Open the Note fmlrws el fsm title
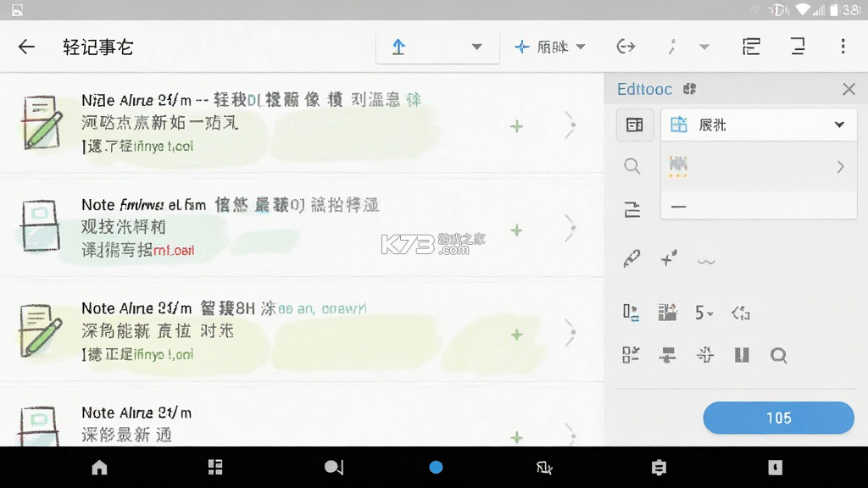 (144, 205)
